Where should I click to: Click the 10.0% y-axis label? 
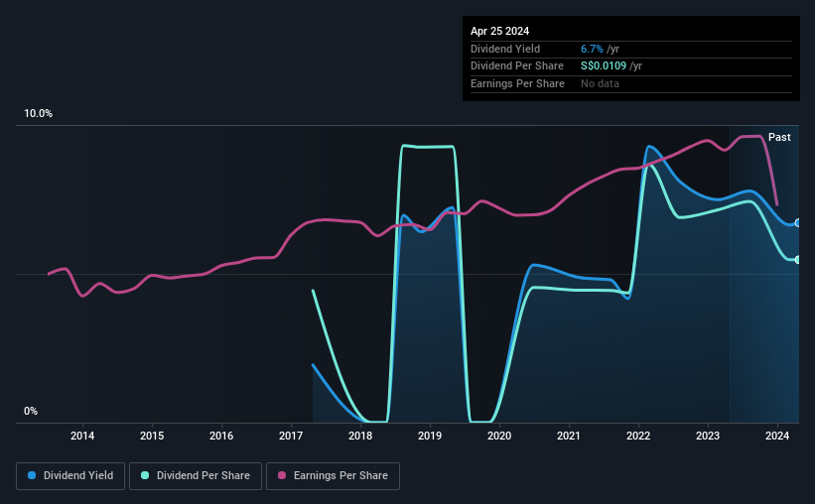pos(38,114)
